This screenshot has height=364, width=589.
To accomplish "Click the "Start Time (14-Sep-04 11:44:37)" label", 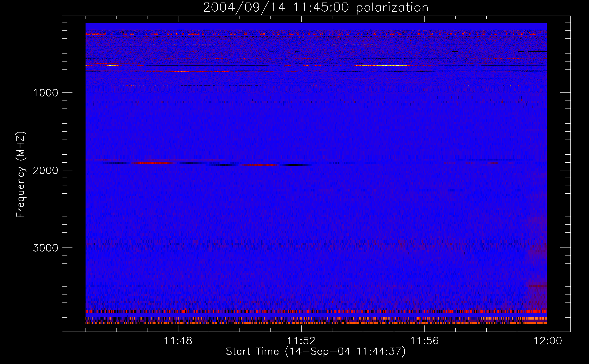I will [316, 352].
